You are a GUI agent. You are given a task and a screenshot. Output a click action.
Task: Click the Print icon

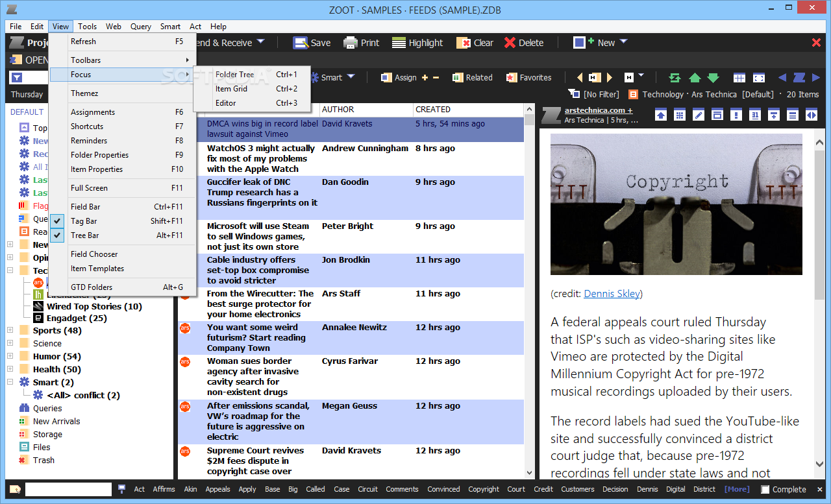pyautogui.click(x=351, y=43)
